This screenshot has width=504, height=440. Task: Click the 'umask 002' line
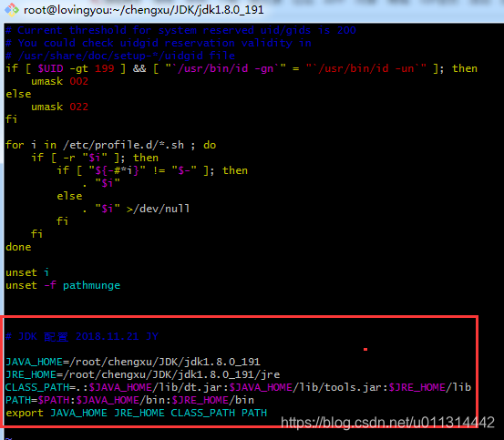click(x=59, y=81)
